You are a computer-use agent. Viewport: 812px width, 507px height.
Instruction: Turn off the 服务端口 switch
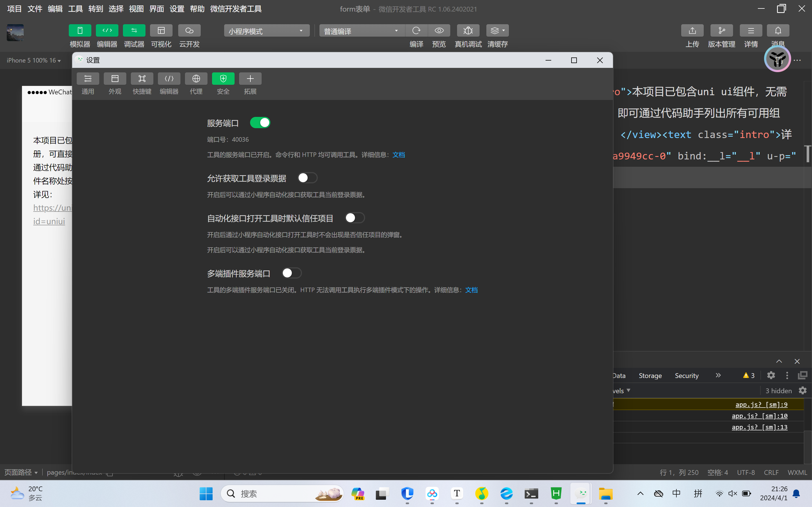point(260,123)
